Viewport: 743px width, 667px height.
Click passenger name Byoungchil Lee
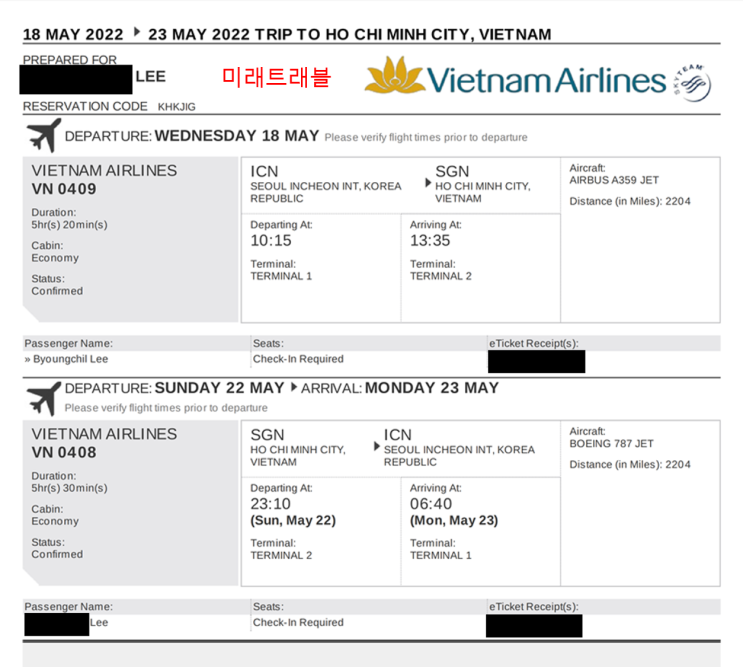[68, 359]
